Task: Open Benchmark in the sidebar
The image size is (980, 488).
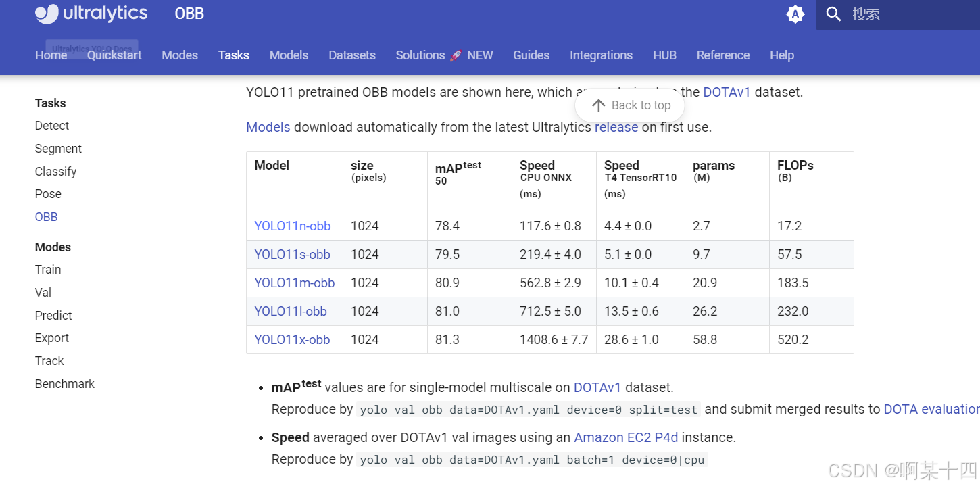Action: coord(65,384)
